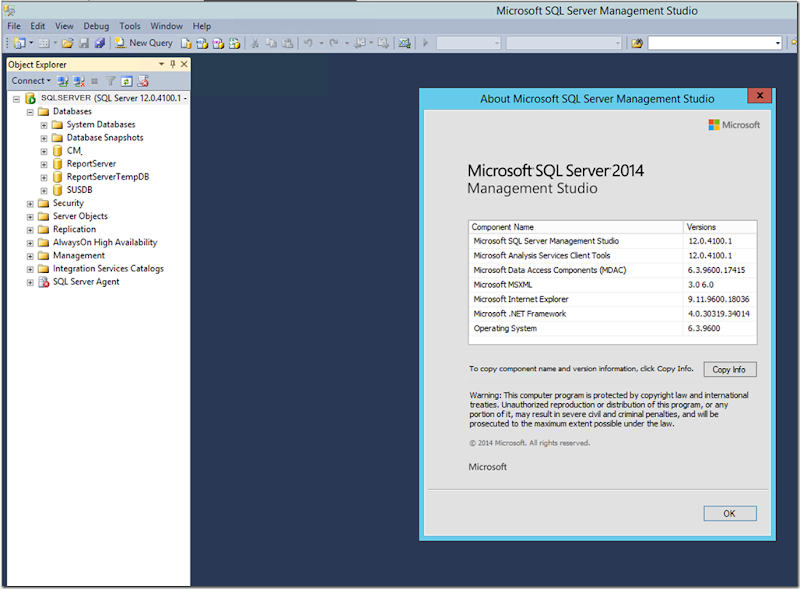Select the Server Objects folder

(x=80, y=216)
